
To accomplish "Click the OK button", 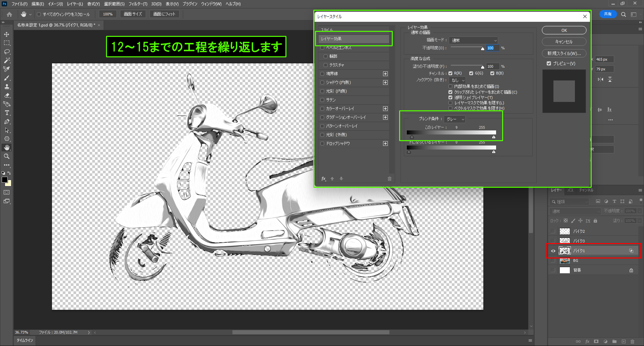I will click(564, 31).
